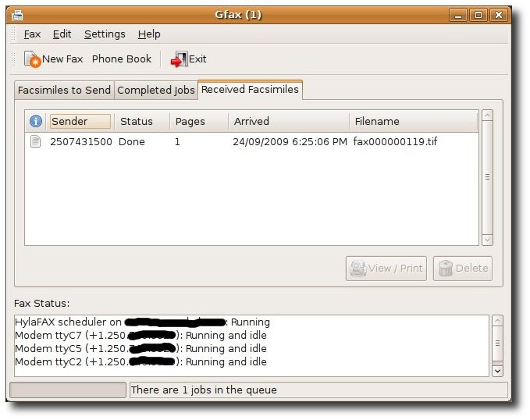
Task: Close the Gfax window
Action: point(499,15)
